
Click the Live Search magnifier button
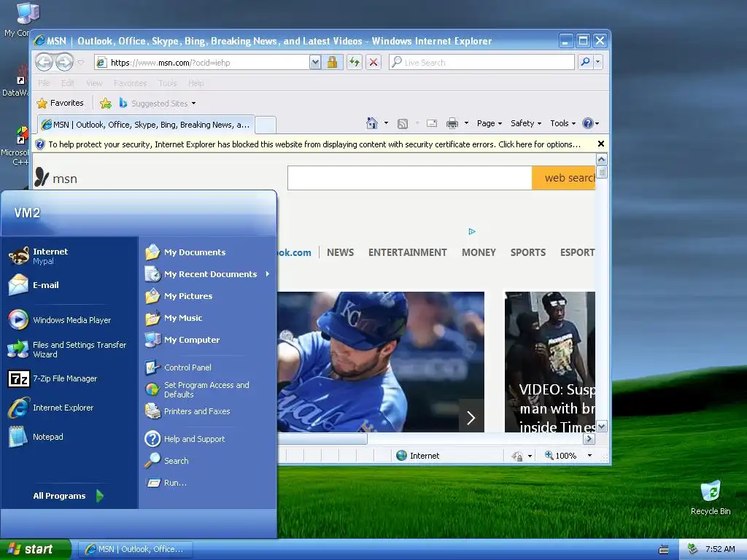tap(585, 62)
